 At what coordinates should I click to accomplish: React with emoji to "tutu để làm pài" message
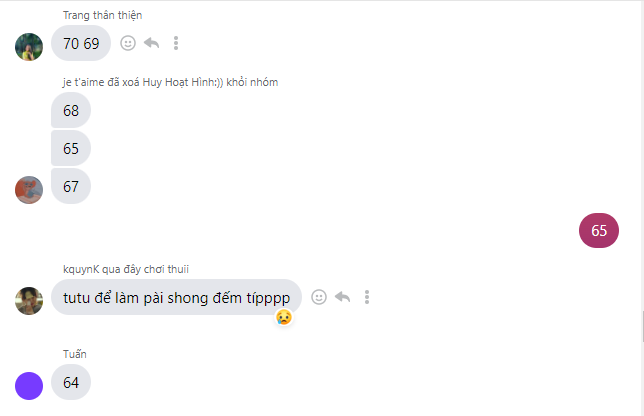coord(319,297)
